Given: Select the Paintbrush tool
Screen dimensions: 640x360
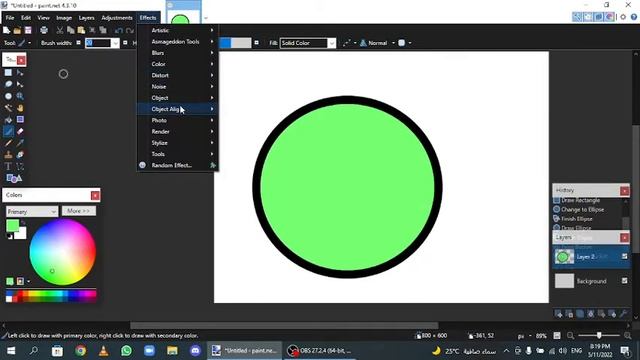Looking at the screenshot, I should click(x=8, y=131).
